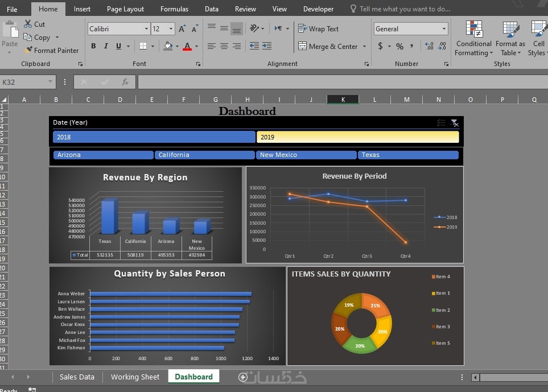Toggle Bold formatting
The width and height of the screenshot is (548, 392).
[x=93, y=46]
